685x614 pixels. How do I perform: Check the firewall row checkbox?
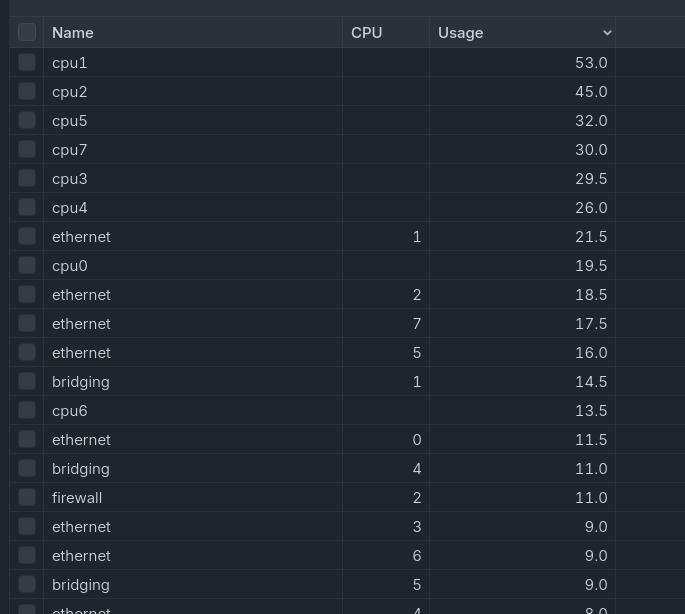(x=27, y=497)
